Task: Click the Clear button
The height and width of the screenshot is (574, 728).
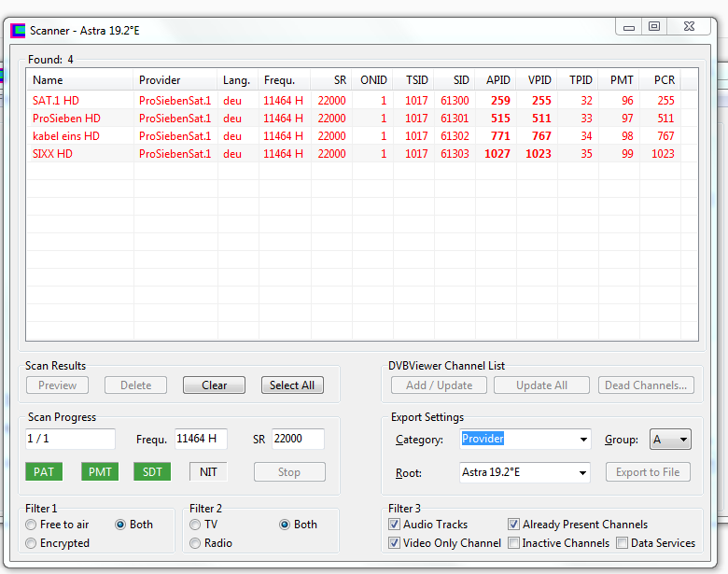Action: 214,385
